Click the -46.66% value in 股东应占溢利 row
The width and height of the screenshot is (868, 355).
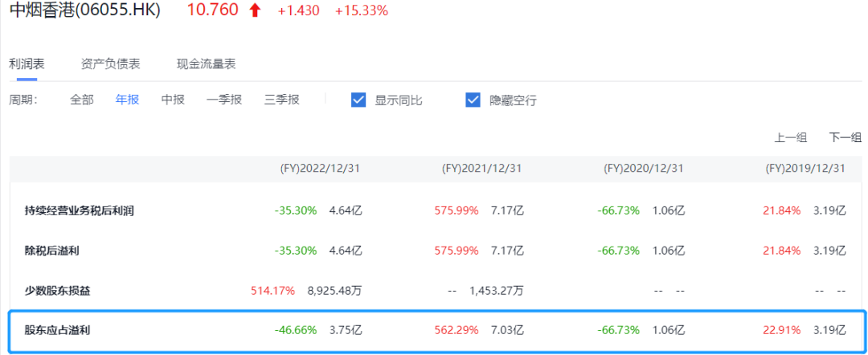[x=296, y=331]
